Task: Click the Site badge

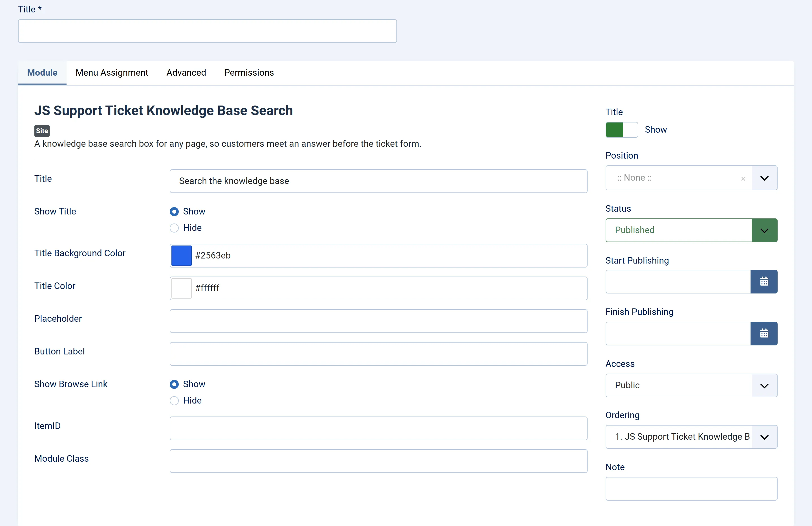Action: [x=42, y=131]
